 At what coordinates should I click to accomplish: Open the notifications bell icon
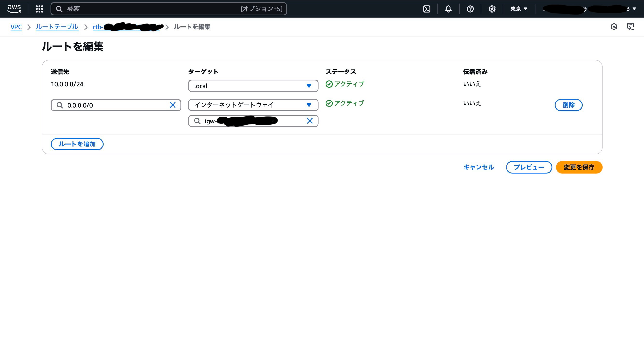(448, 9)
